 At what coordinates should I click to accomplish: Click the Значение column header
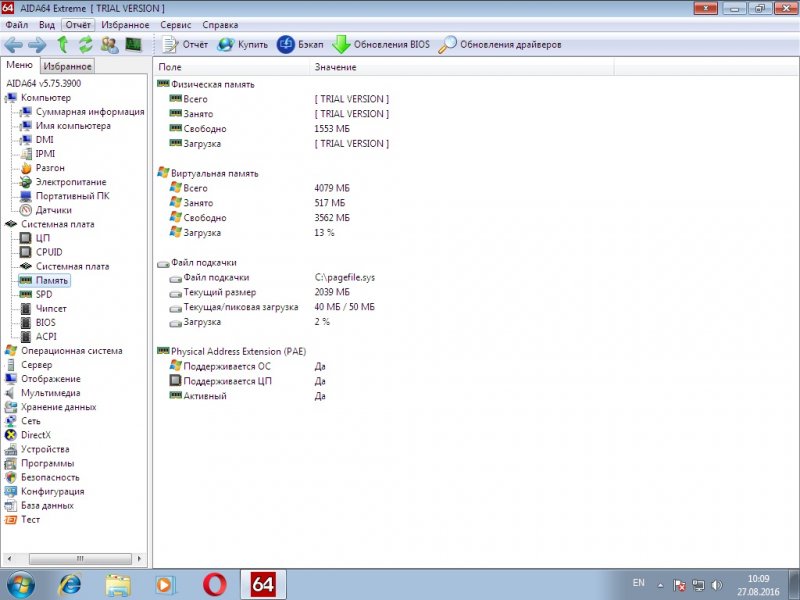335,67
